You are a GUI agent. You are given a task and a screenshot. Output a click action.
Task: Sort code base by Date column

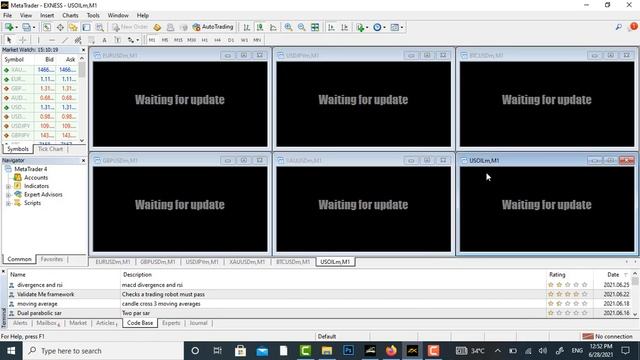[613, 275]
